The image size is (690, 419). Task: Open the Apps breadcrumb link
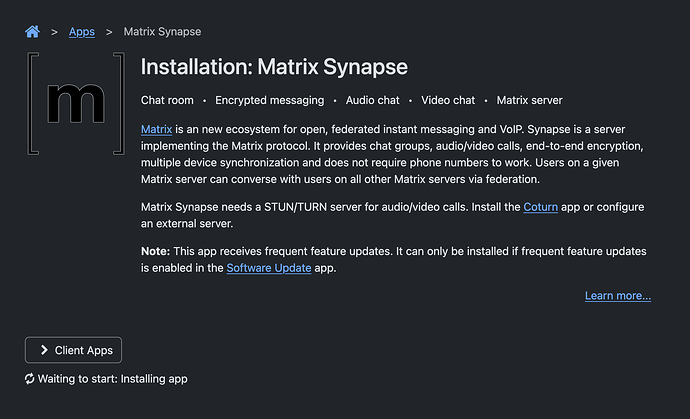(82, 31)
